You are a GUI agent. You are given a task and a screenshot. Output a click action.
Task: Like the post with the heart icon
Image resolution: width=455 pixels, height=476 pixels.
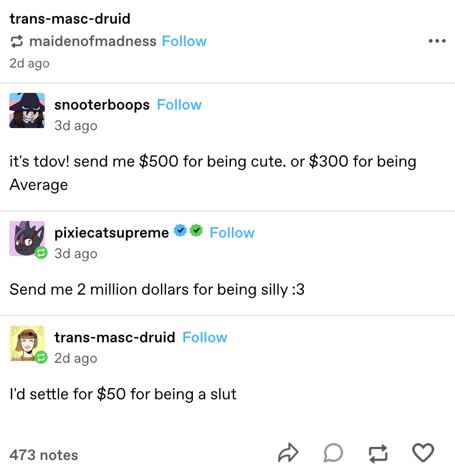click(x=423, y=452)
